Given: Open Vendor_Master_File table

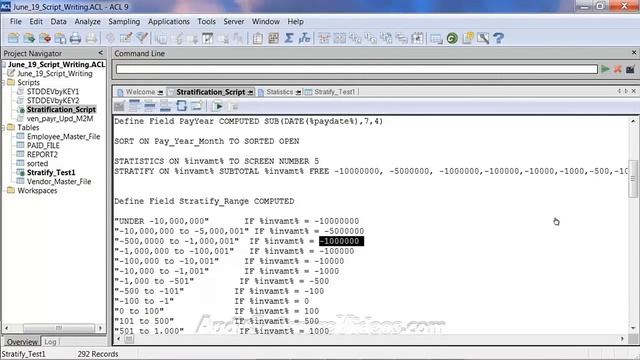Looking at the screenshot, I should coord(59,181).
